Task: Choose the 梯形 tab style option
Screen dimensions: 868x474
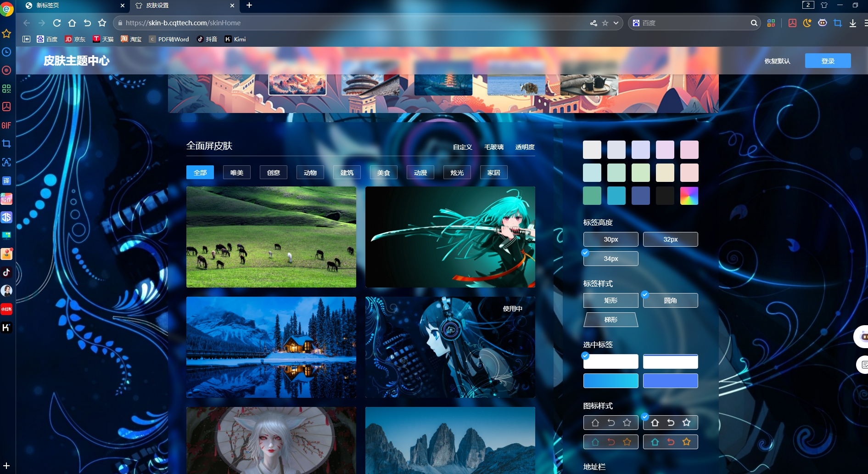Action: [610, 320]
